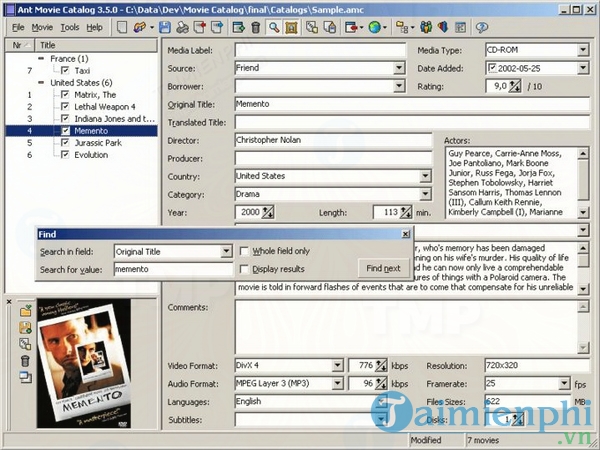
Task: Open the Tools menu
Action: (70, 28)
